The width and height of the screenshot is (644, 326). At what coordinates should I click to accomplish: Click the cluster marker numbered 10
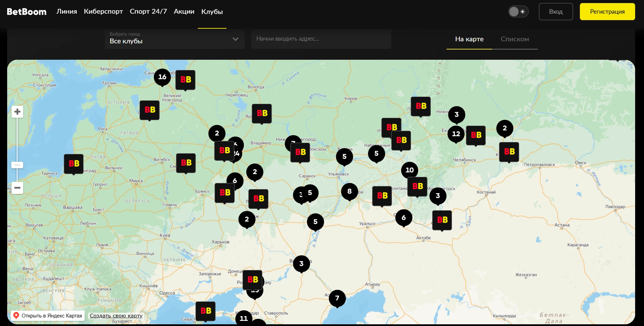pos(410,170)
